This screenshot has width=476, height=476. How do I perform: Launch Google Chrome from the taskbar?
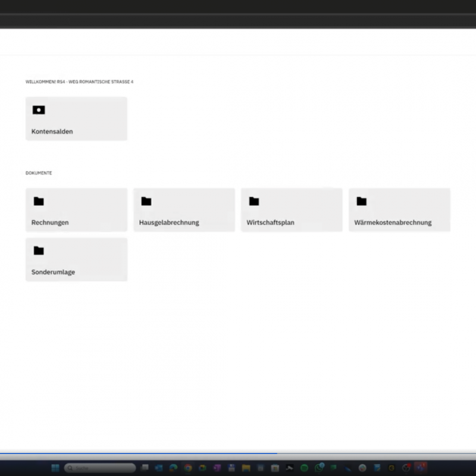[188, 468]
